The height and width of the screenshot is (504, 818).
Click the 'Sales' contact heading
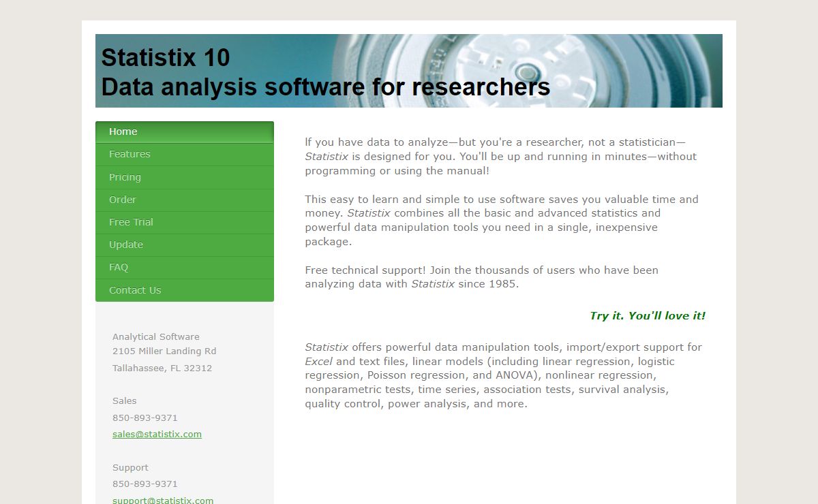pos(125,401)
